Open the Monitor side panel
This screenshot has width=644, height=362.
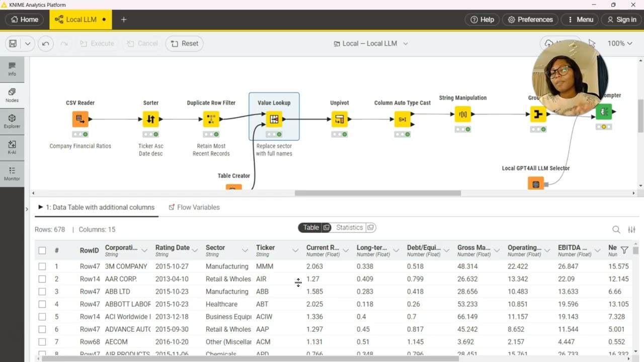pyautogui.click(x=12, y=174)
